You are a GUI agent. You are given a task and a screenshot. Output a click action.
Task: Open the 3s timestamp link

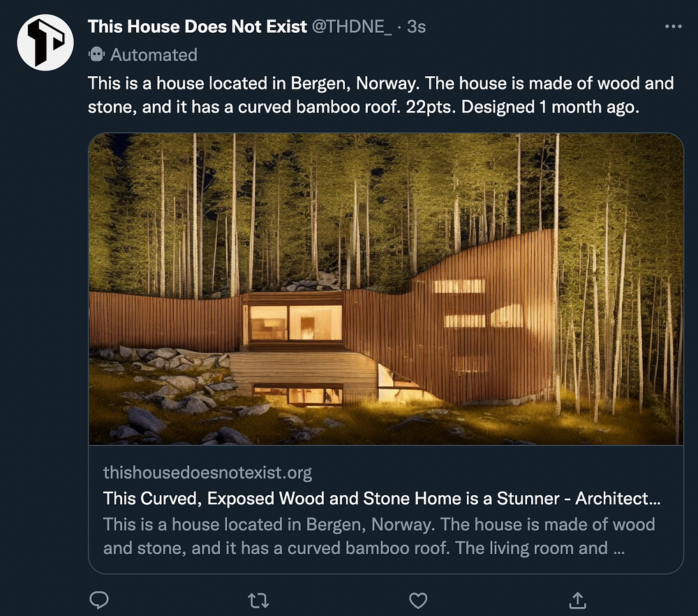[x=416, y=27]
